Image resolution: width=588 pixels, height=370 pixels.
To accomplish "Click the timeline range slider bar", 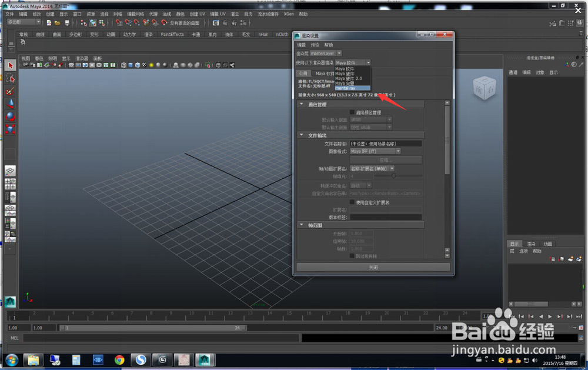I will coord(153,328).
